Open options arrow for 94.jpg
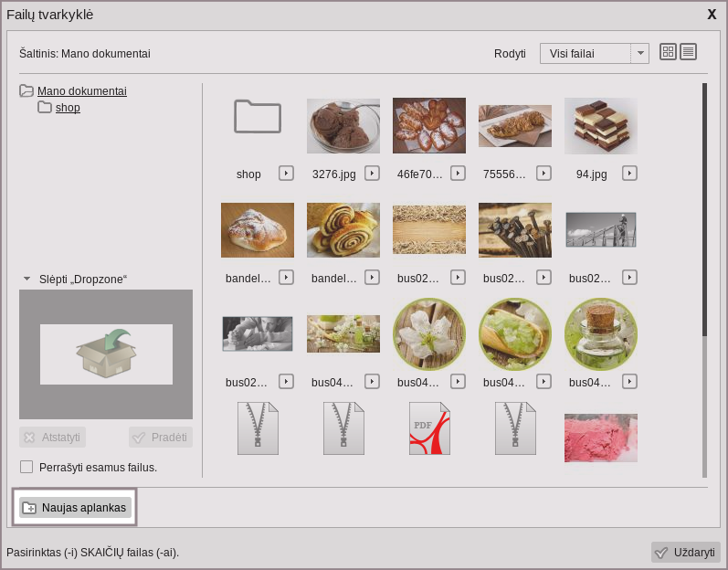This screenshot has width=728, height=570. (629, 173)
